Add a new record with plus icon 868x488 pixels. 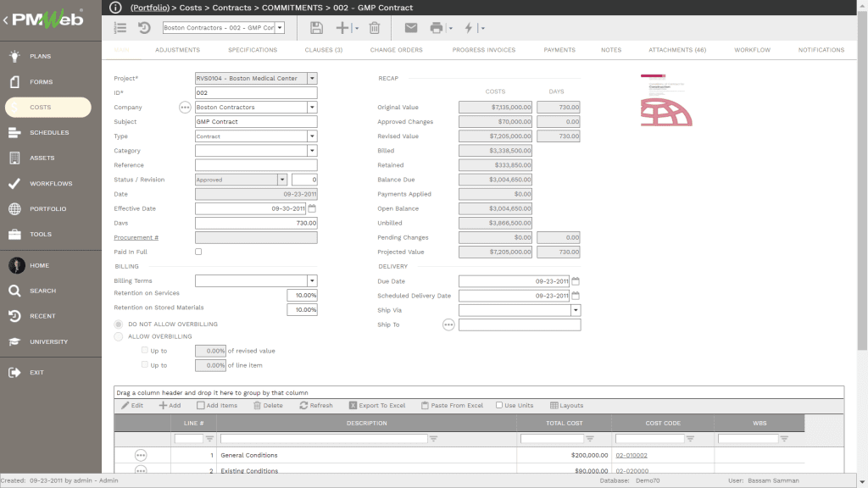[x=342, y=28]
